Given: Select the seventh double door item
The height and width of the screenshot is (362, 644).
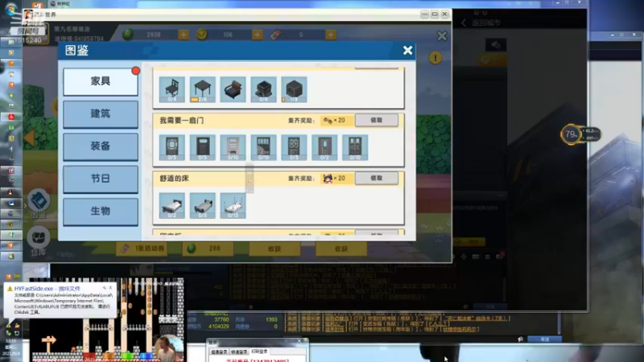Looking at the screenshot, I should tap(355, 147).
